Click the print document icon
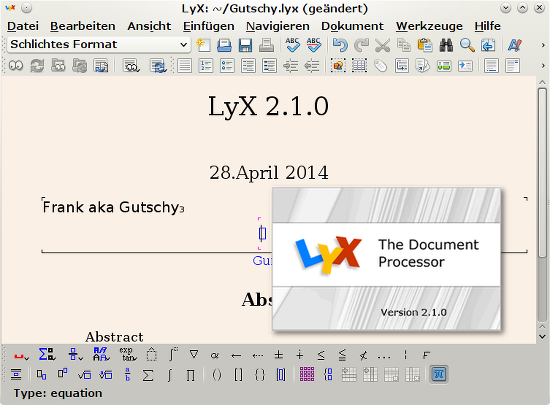550x405 pixels. tap(267, 45)
